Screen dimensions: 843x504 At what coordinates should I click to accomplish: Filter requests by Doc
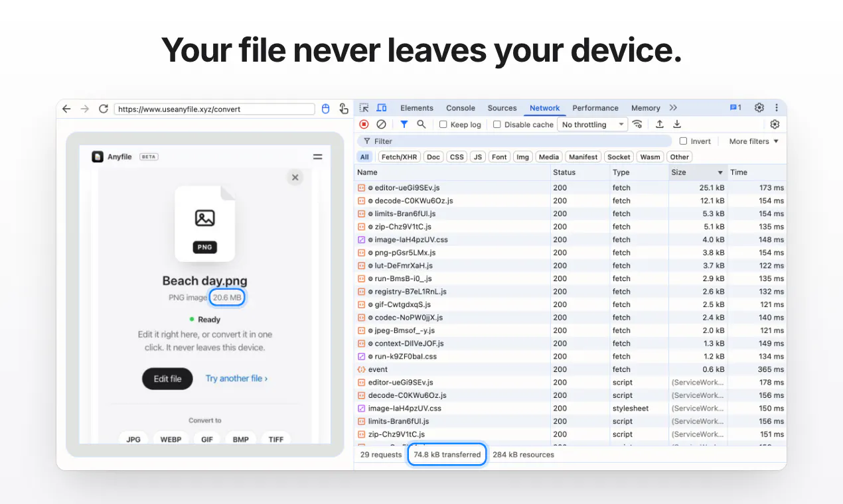pos(433,157)
